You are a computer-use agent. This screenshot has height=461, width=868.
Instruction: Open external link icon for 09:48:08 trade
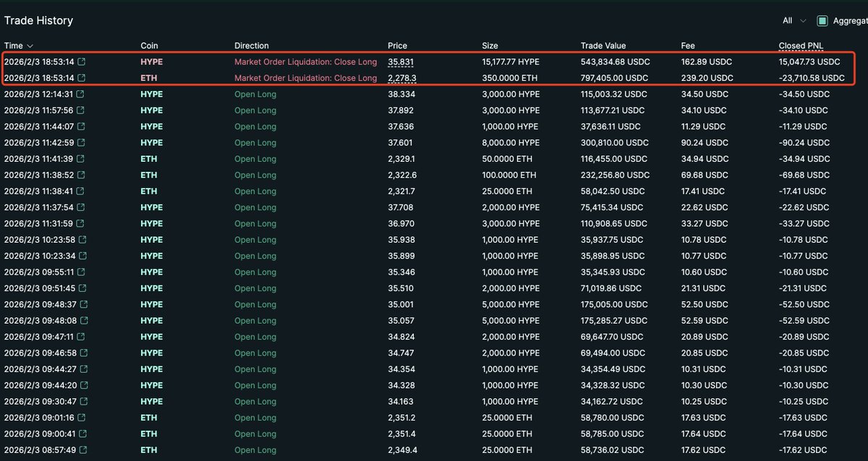(x=84, y=321)
